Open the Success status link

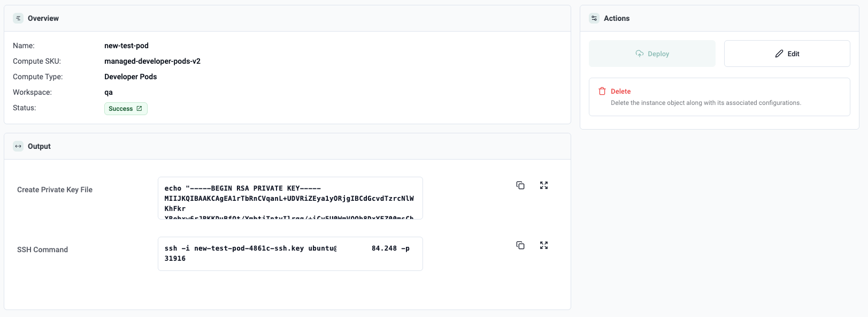[126, 109]
